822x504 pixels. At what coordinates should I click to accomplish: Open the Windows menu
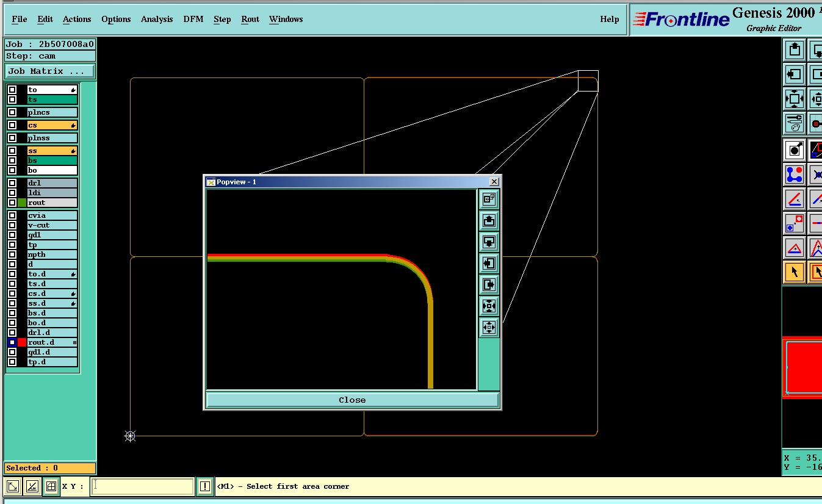[x=286, y=19]
